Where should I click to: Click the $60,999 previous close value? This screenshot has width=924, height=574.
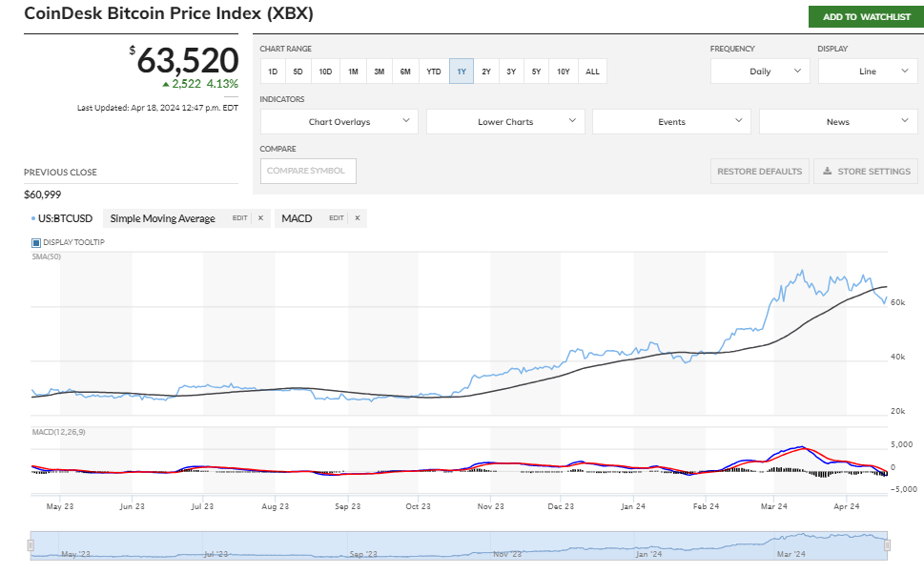42,195
